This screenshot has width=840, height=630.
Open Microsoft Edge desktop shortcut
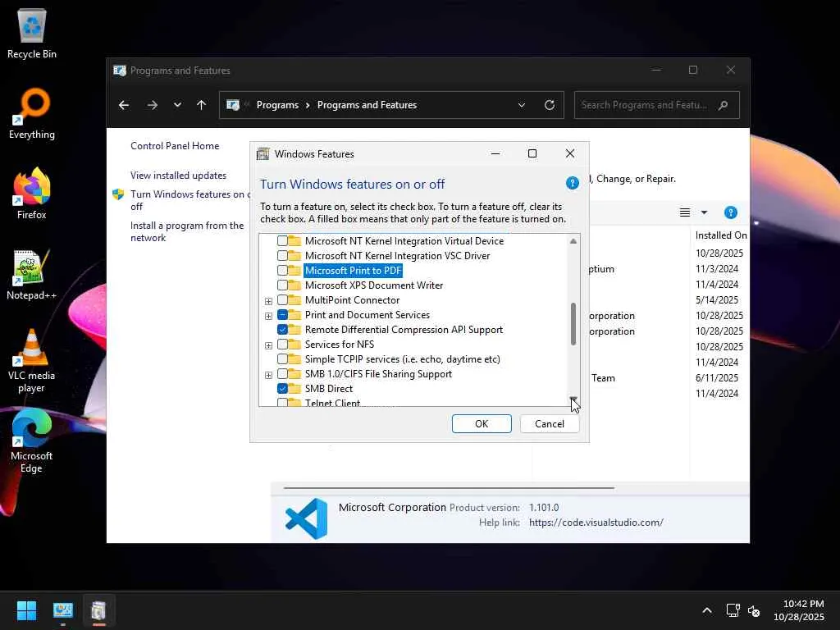pyautogui.click(x=32, y=441)
